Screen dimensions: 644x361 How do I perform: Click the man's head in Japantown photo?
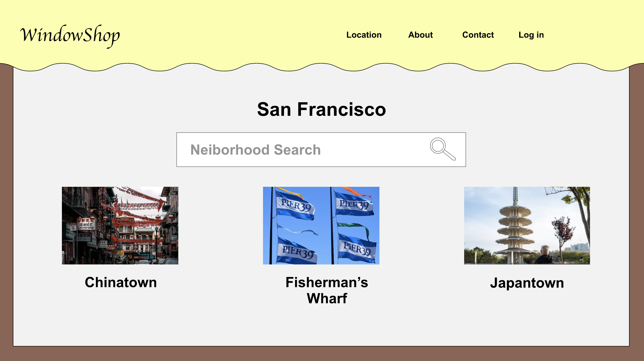[x=545, y=250]
